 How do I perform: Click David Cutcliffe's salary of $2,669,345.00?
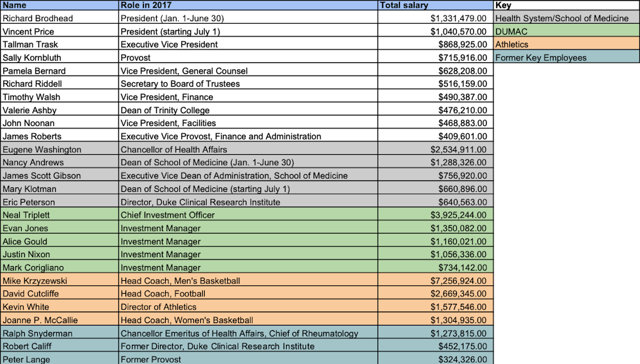click(435, 294)
